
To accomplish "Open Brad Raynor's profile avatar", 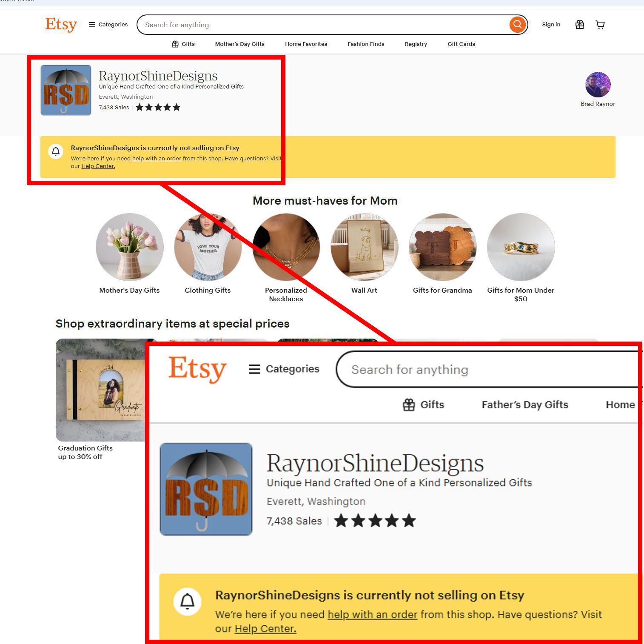I will (598, 85).
